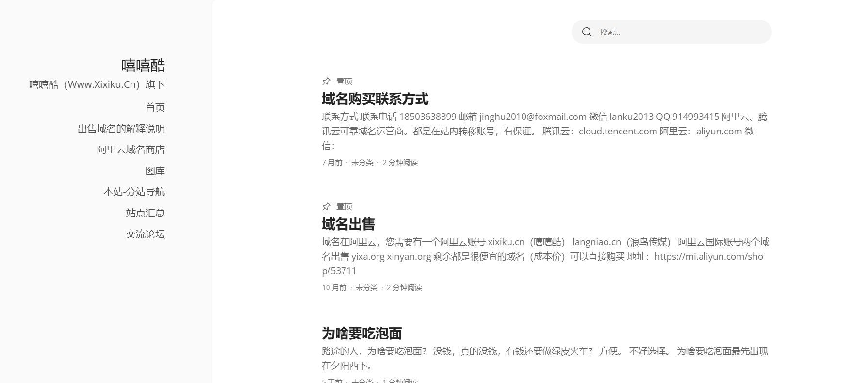Open the 图库 gallery page

pos(155,171)
